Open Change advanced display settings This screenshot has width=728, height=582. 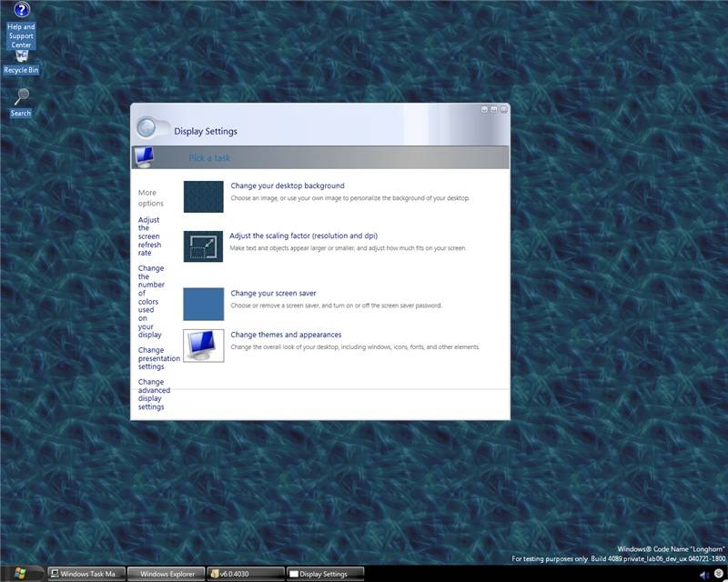151,395
